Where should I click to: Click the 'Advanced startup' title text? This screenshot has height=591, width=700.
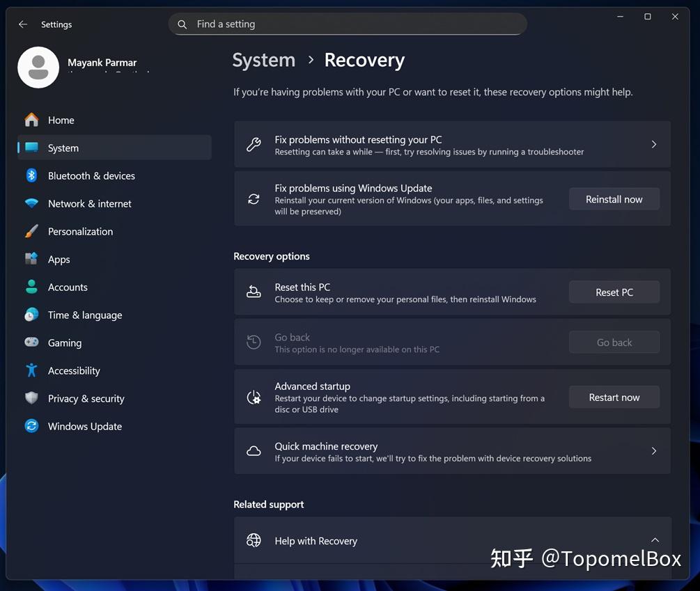pos(312,386)
